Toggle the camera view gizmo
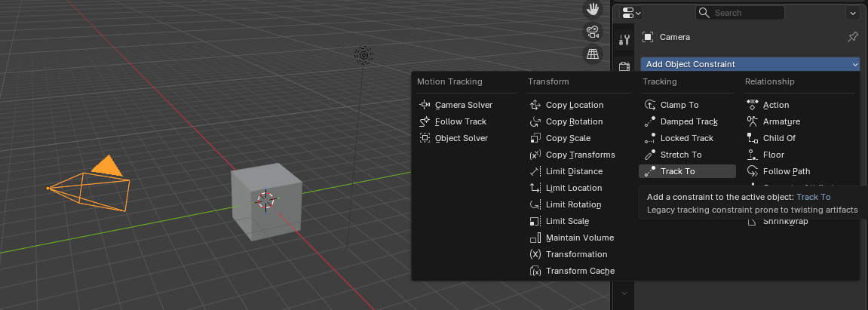This screenshot has height=310, width=868. point(593,32)
